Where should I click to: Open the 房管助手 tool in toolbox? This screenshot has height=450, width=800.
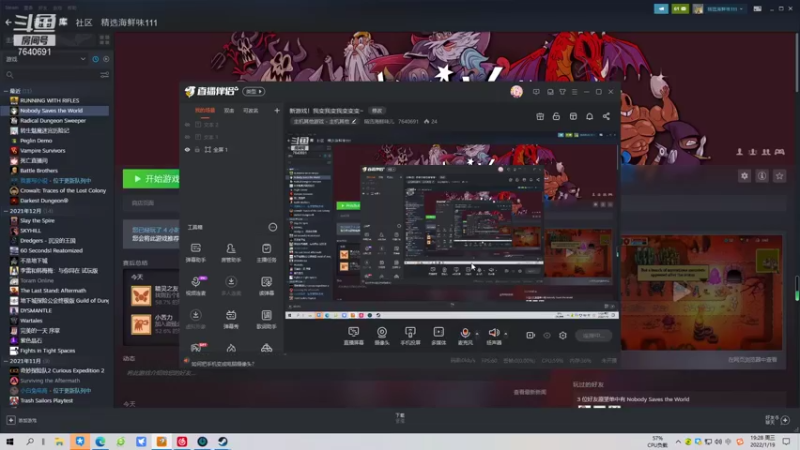pyautogui.click(x=231, y=253)
